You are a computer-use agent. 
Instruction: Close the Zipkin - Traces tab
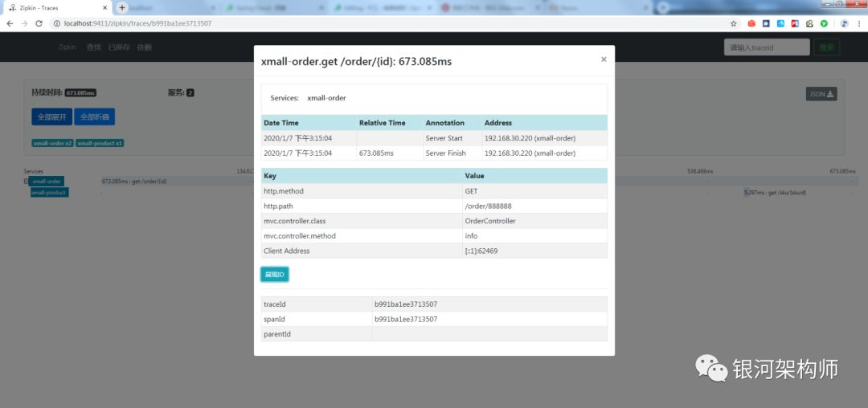(x=105, y=8)
